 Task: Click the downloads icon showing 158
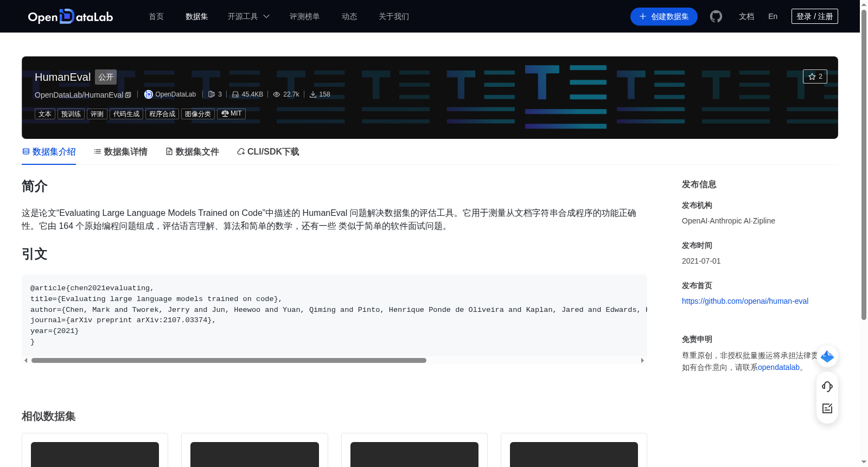click(313, 94)
